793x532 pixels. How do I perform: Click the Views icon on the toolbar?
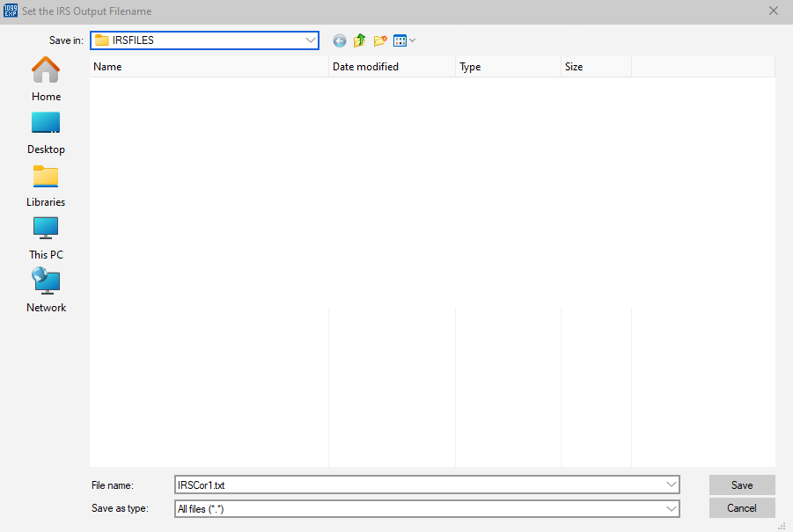tap(399, 40)
